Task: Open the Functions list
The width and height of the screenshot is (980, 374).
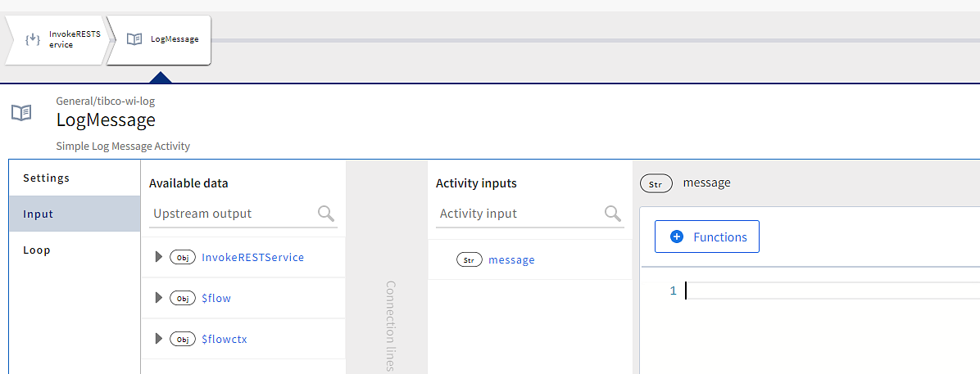Action: 707,237
